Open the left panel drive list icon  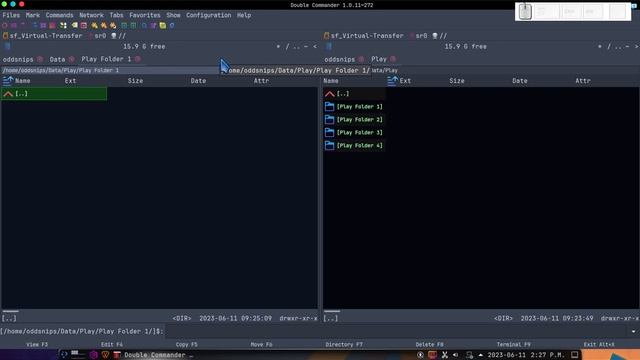[7, 47]
